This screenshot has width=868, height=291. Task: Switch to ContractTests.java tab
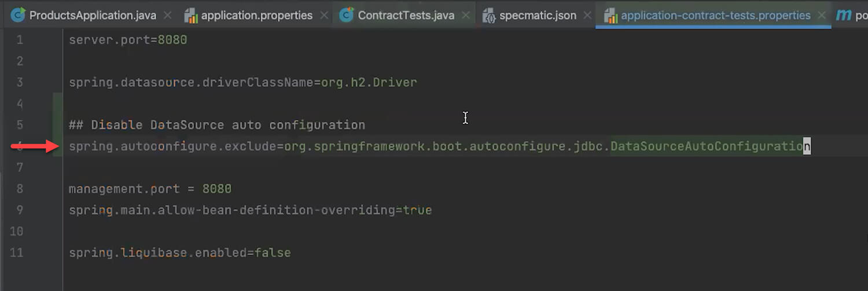(406, 16)
